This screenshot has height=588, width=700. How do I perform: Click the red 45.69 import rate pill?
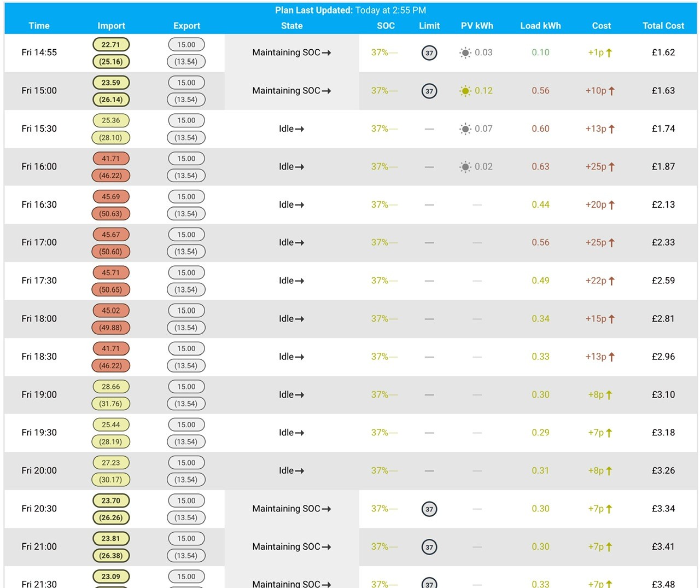point(111,196)
